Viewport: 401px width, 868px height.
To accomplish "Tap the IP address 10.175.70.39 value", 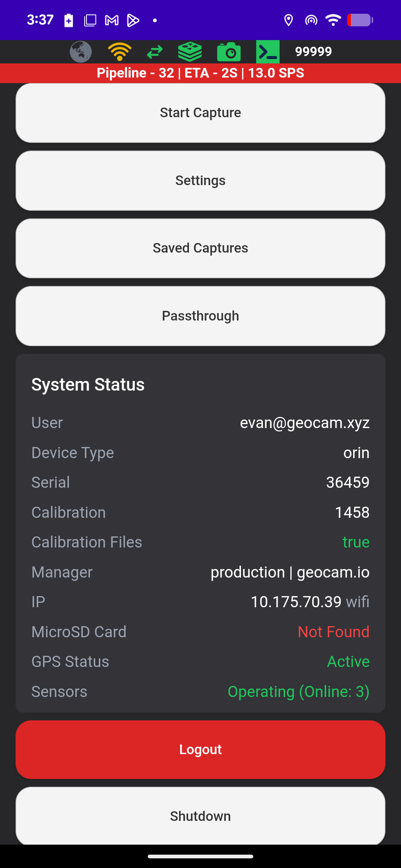I will [x=296, y=602].
